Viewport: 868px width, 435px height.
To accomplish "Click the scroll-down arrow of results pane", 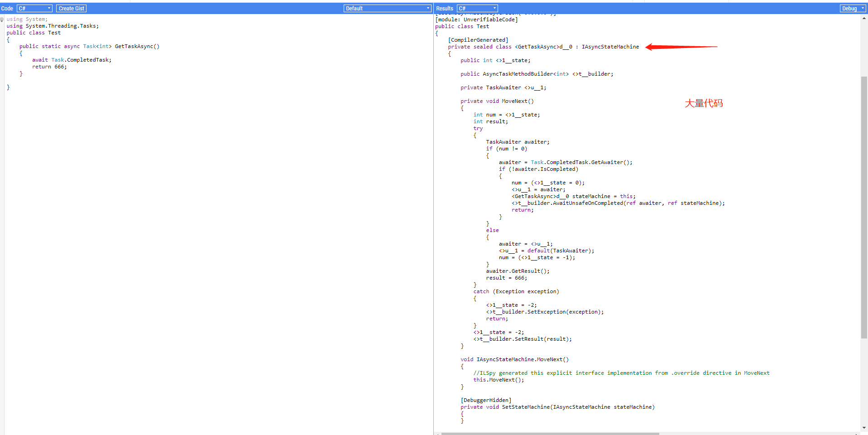I will pos(864,427).
